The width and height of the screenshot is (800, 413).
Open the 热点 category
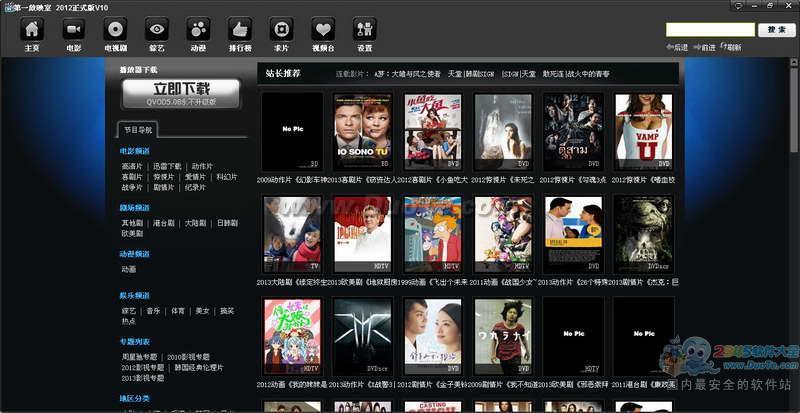coord(129,321)
